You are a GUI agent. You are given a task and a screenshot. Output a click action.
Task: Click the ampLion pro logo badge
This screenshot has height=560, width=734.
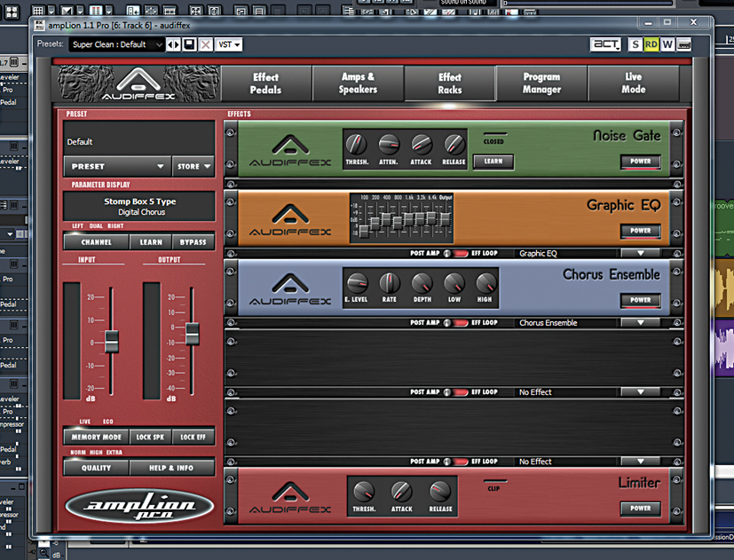[139, 506]
